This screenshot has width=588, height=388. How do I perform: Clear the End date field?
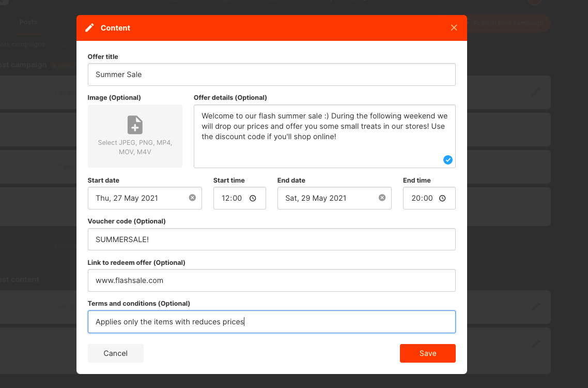click(382, 198)
